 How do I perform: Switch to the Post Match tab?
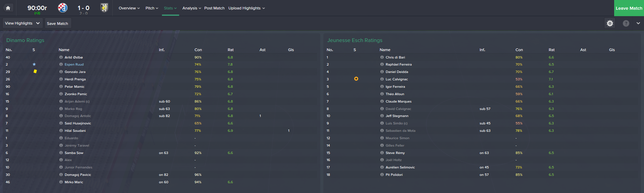pyautogui.click(x=214, y=8)
